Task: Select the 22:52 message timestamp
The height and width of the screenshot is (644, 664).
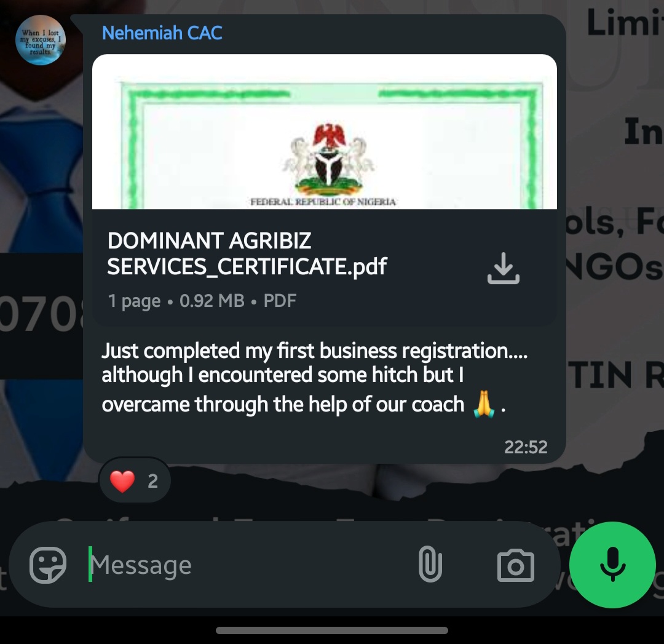Action: [526, 447]
